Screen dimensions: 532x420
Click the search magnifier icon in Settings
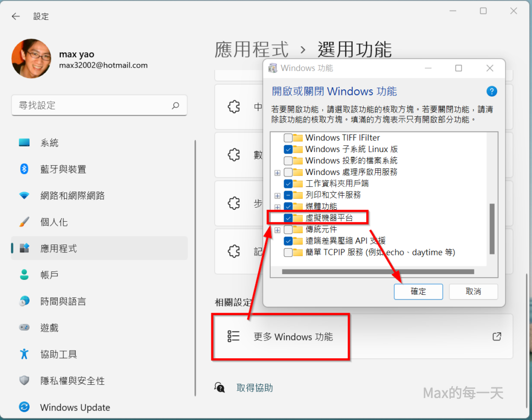tap(176, 105)
